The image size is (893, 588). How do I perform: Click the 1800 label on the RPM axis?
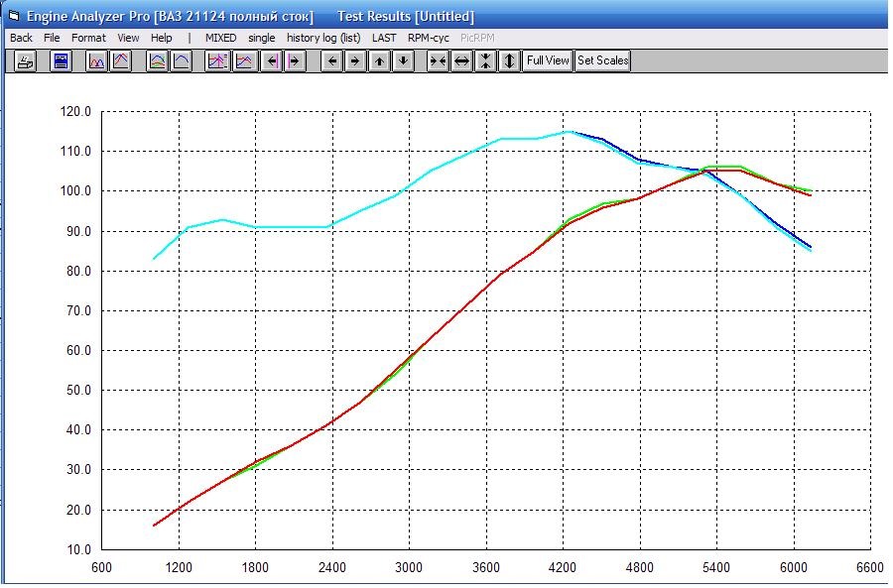pyautogui.click(x=255, y=568)
